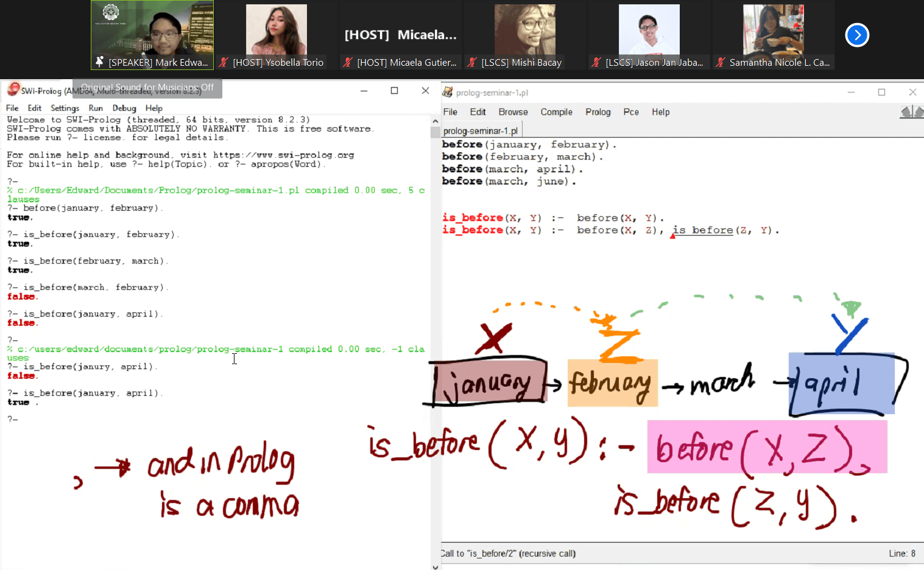The image size is (924, 570).
Task: Click the blue next-participants arrow in Zoom
Action: [856, 35]
